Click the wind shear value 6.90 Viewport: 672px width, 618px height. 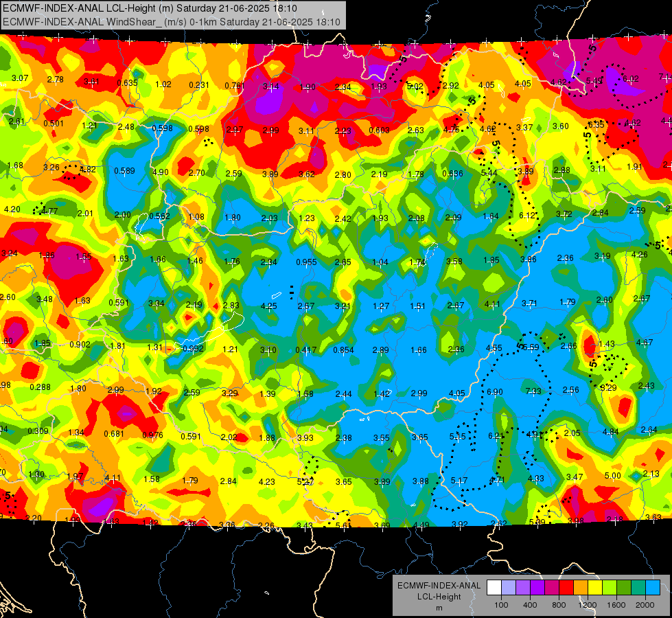point(495,392)
